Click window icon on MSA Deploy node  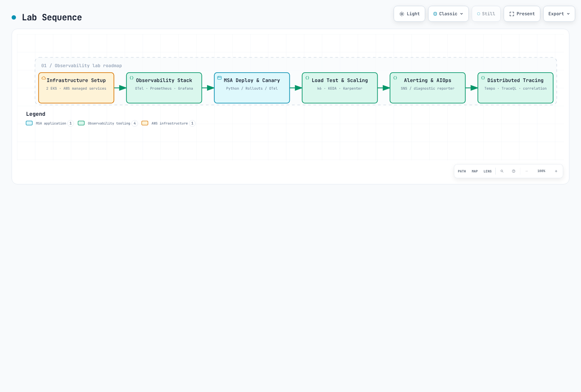point(219,78)
